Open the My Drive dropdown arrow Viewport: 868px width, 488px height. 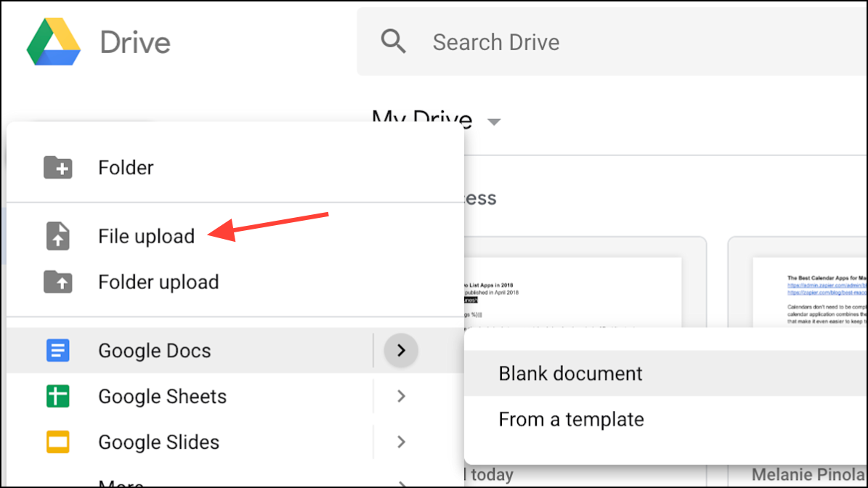tap(494, 122)
